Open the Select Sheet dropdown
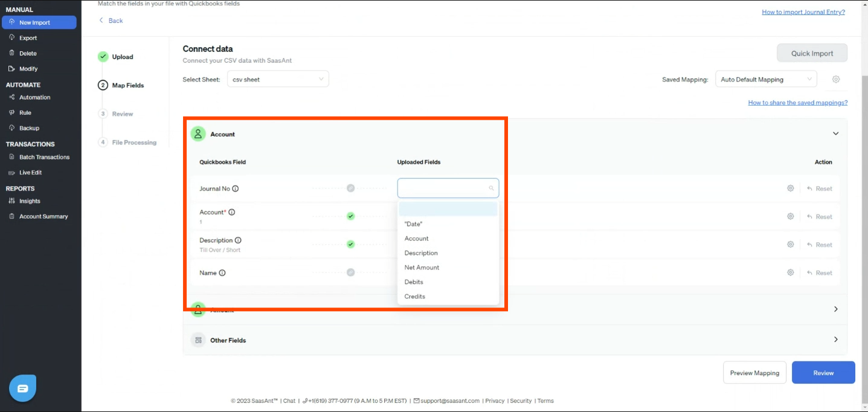The image size is (868, 412). (278, 79)
